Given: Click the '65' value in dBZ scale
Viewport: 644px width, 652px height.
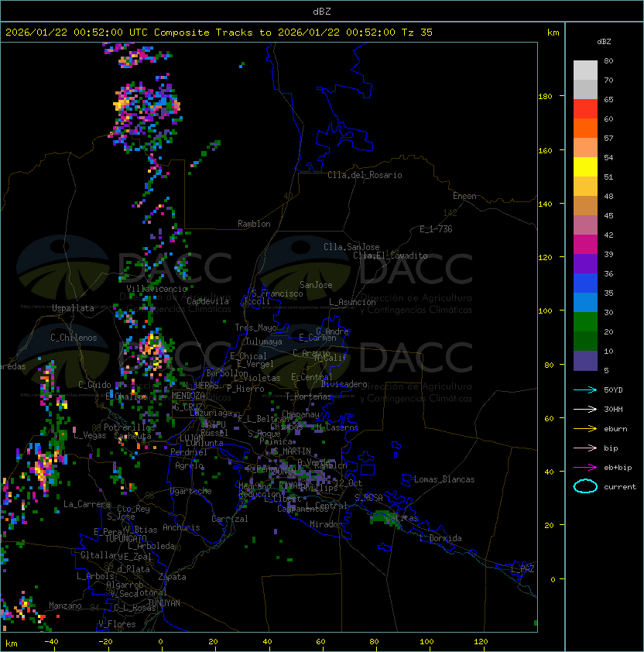Looking at the screenshot, I should [x=608, y=99].
